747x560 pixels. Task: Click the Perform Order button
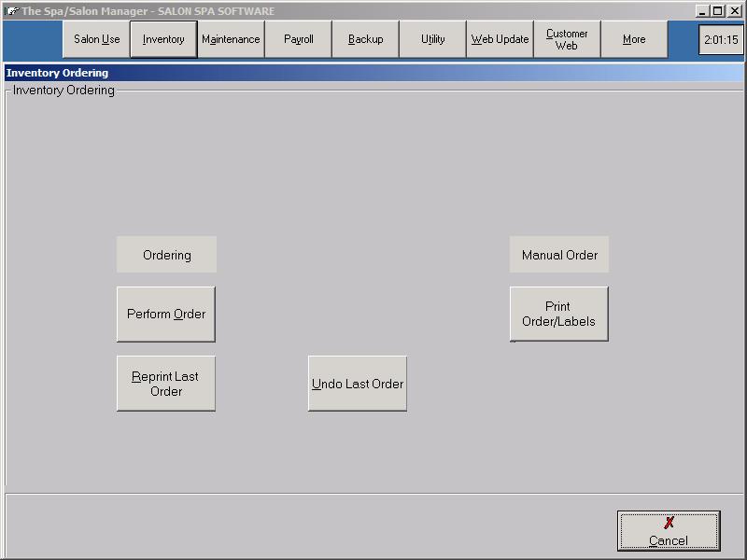(x=166, y=314)
